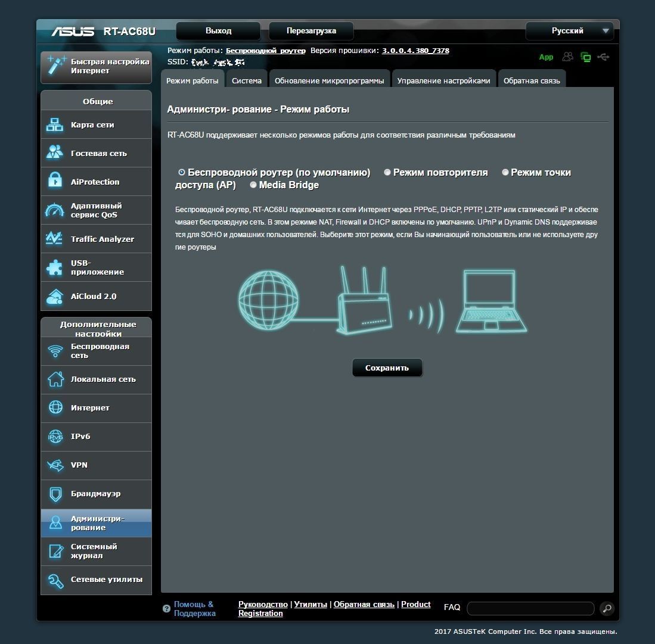
Task: Open Брандмауэр menu item
Action: pos(96,494)
